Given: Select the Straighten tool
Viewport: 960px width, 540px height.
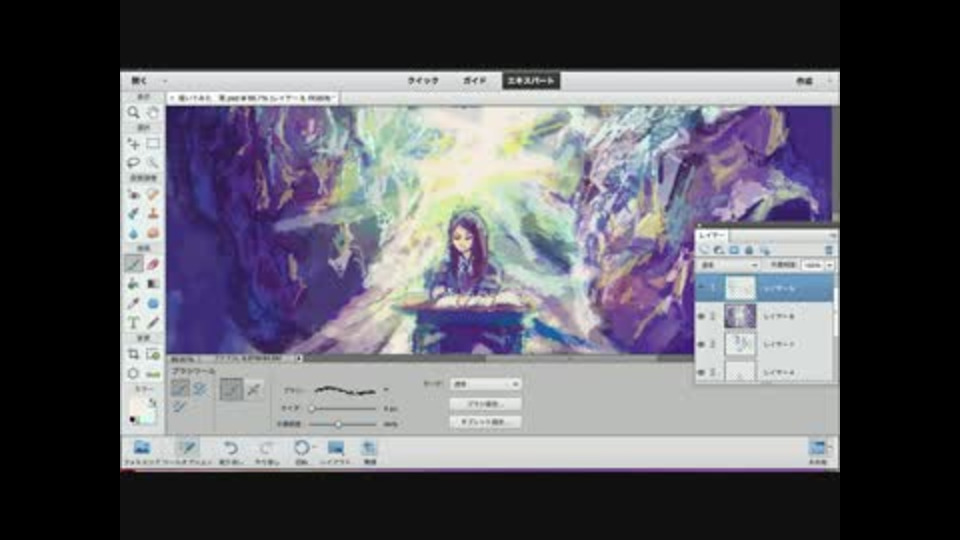Looking at the screenshot, I should click(x=152, y=373).
